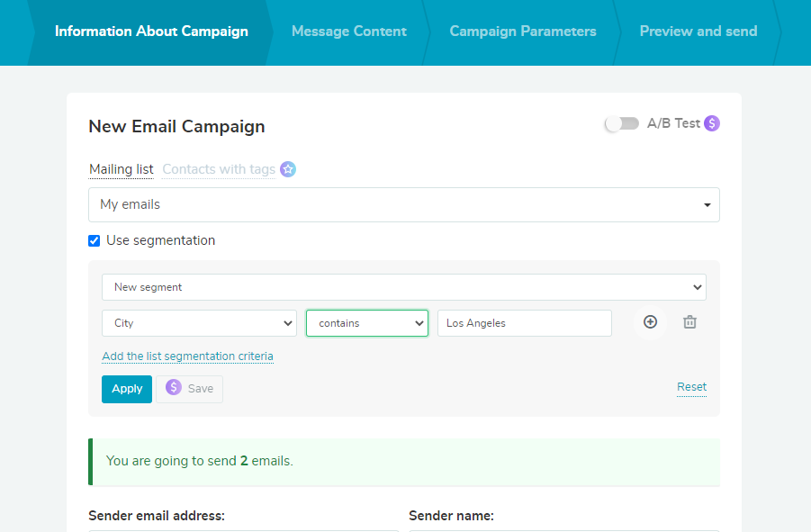Go to Preview and send
811x532 pixels.
(698, 31)
